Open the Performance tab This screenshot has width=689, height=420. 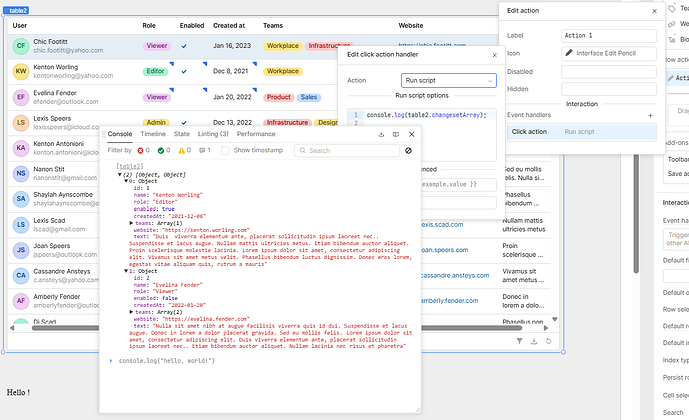coord(256,134)
